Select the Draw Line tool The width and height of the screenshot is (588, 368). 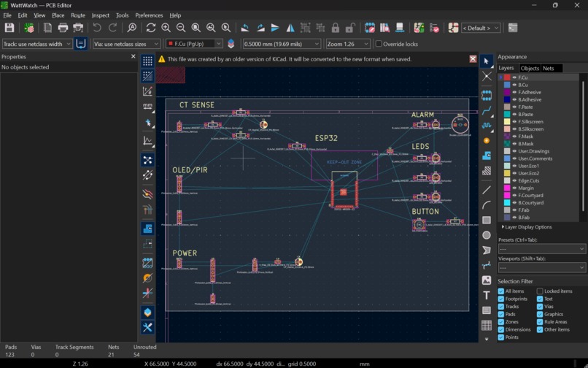point(487,190)
